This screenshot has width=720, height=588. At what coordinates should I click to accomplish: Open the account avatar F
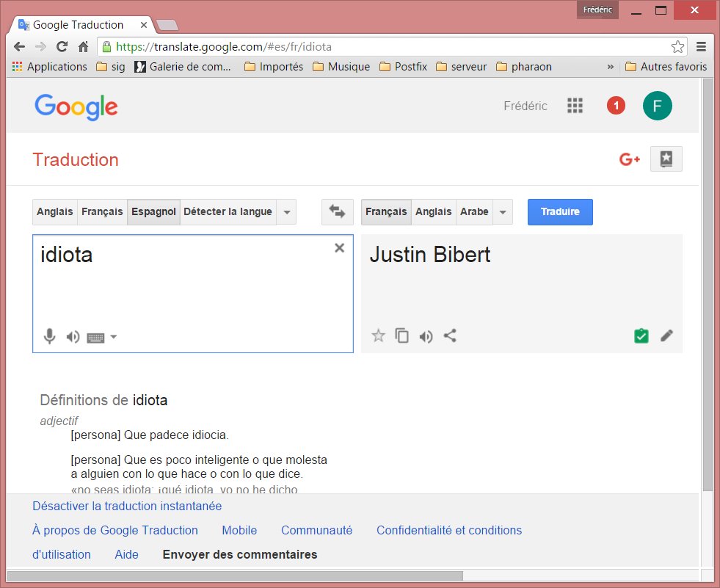point(657,106)
